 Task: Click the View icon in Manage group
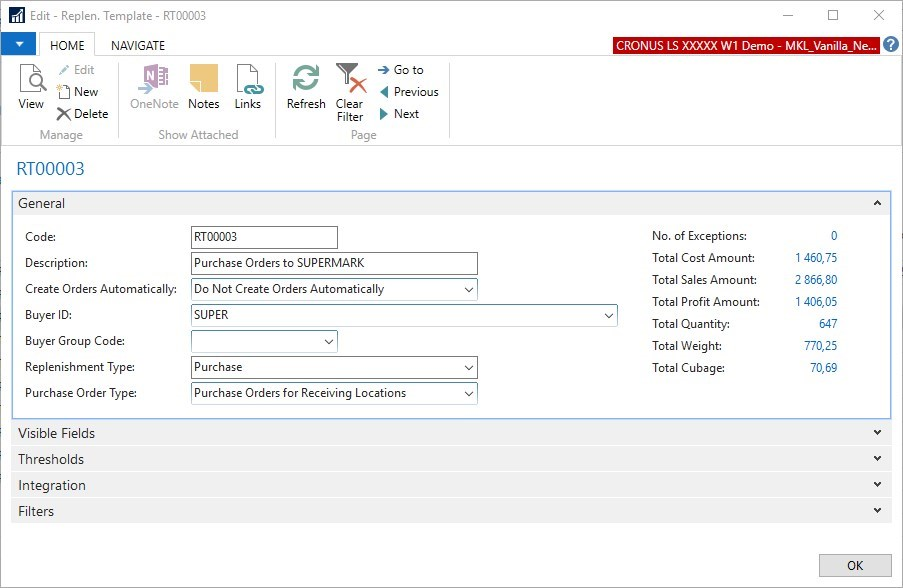pos(31,87)
